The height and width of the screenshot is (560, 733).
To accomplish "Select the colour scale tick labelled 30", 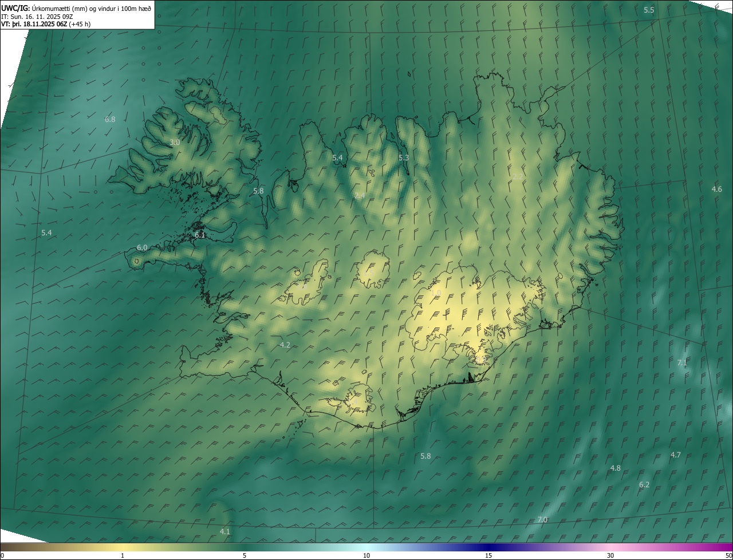I will coord(610,555).
